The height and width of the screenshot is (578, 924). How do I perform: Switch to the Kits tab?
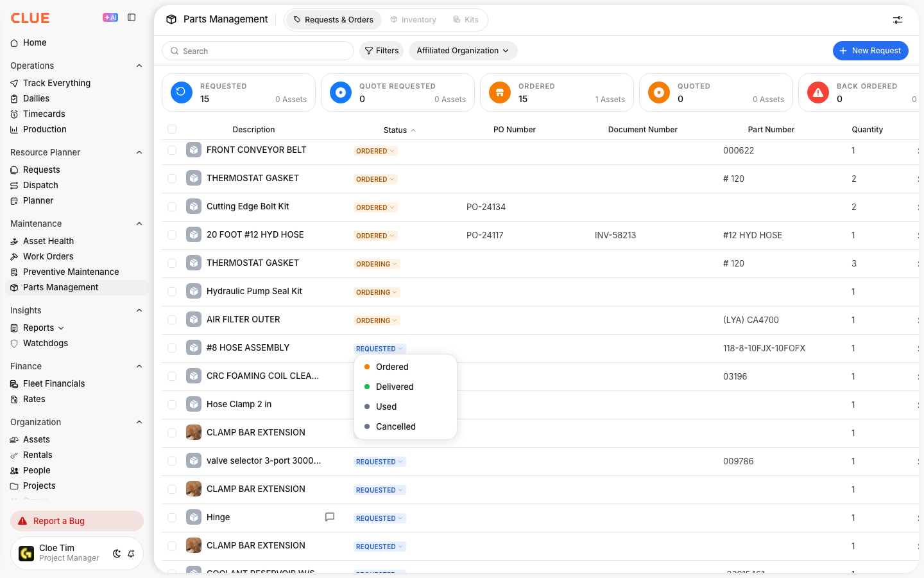click(466, 20)
